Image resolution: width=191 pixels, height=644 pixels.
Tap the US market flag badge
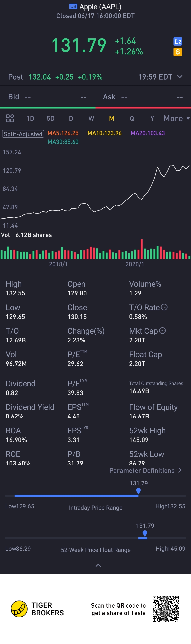pyautogui.click(x=73, y=7)
